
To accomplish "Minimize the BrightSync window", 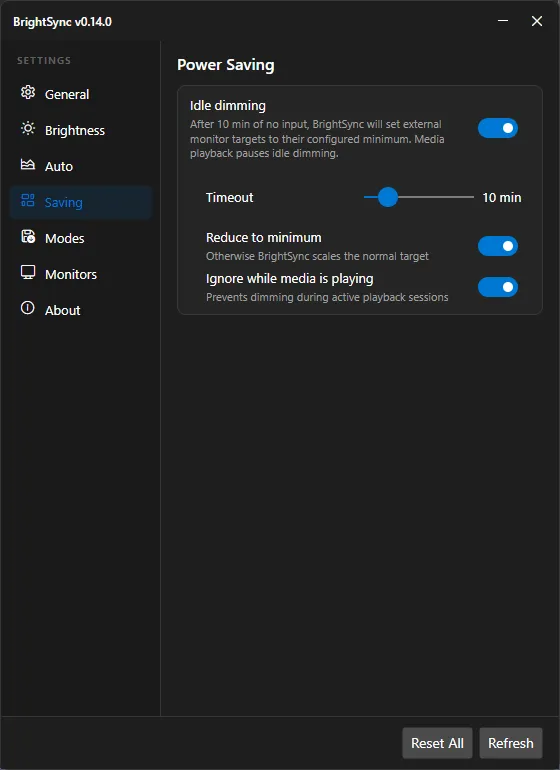I will pos(503,21).
